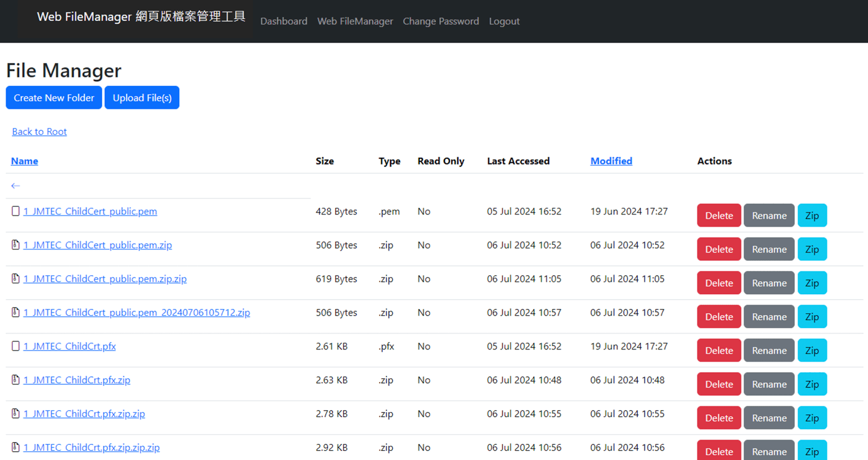
Task: Zip 1_JMTEC_ChildCrt.pfx
Action: (812, 351)
